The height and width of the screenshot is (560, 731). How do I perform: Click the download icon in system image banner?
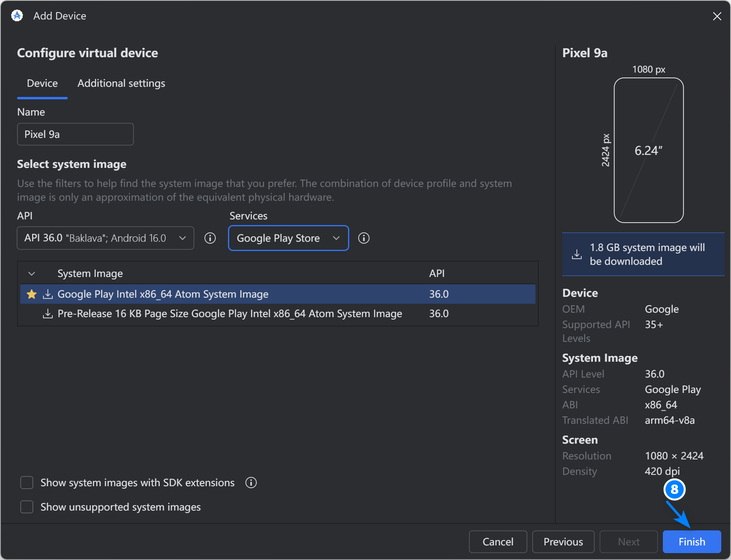coord(576,254)
